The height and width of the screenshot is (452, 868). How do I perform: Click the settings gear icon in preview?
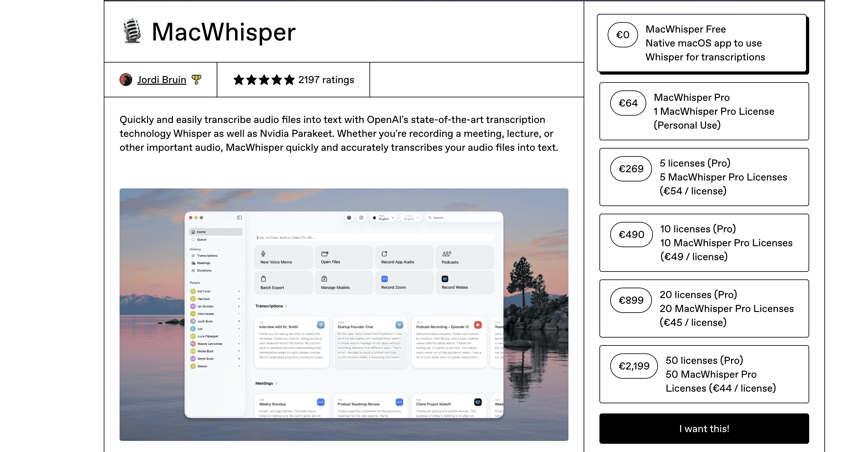[x=361, y=217]
